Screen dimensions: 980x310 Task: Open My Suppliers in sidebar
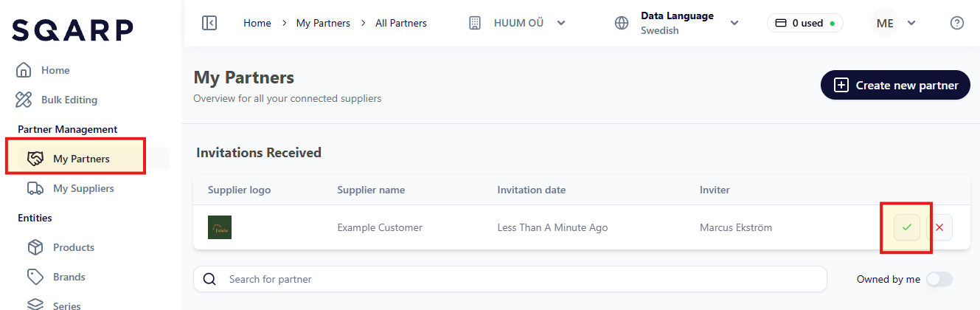83,188
